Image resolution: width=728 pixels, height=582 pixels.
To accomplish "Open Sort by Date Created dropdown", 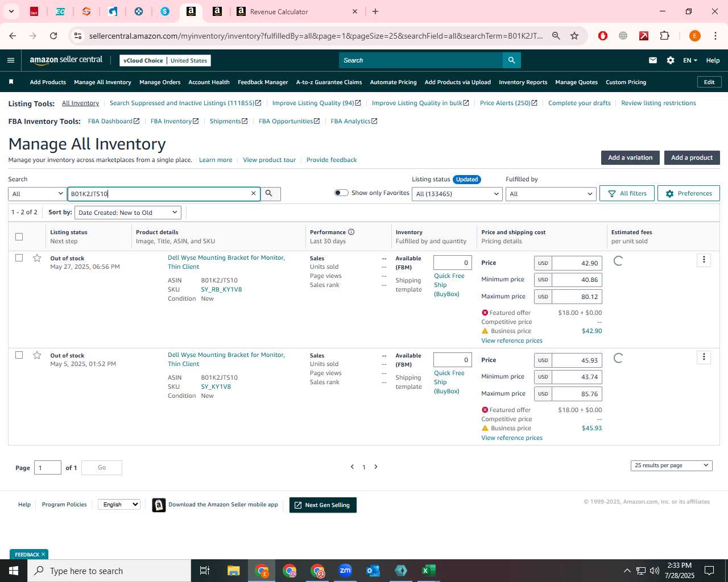I will (x=128, y=213).
